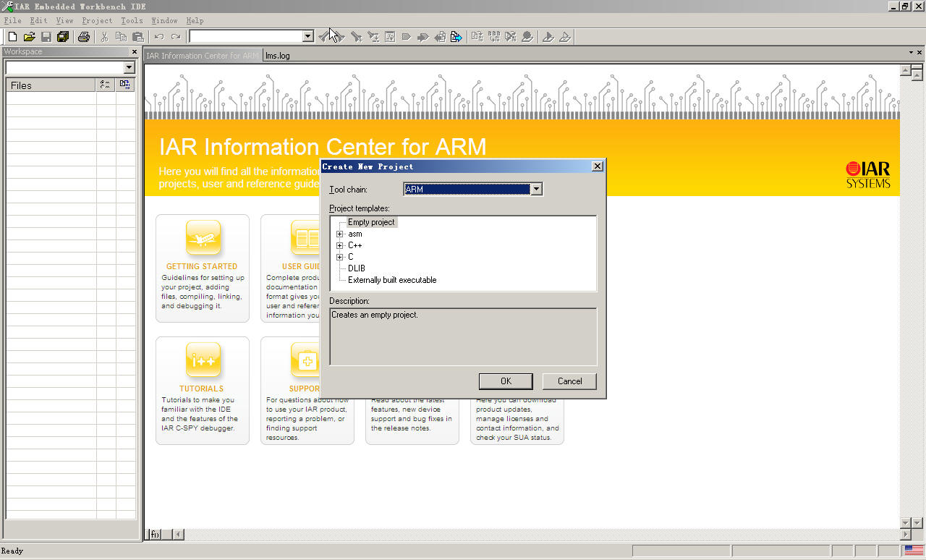
Task: Open the Edit menu
Action: pyautogui.click(x=38, y=20)
